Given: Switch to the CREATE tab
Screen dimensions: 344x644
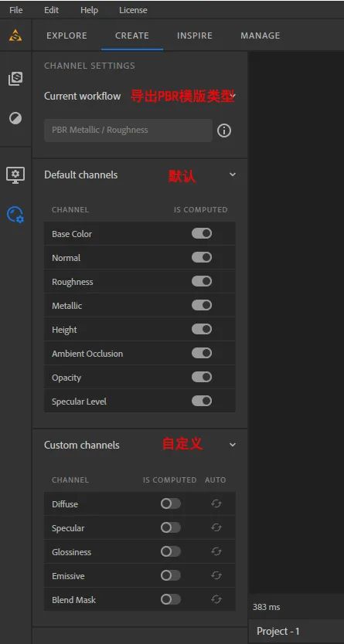Looking at the screenshot, I should tap(132, 36).
